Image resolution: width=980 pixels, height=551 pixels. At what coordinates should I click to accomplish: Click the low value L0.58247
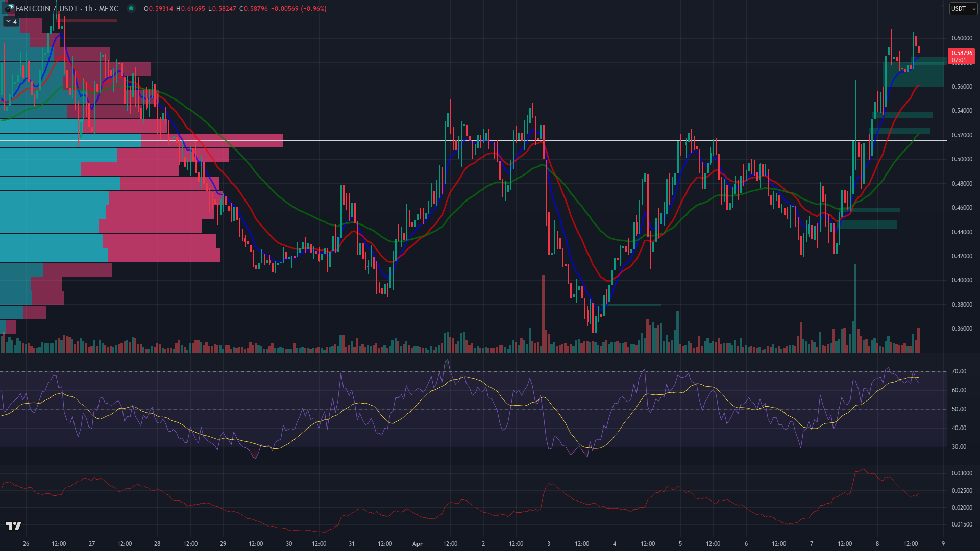point(222,8)
